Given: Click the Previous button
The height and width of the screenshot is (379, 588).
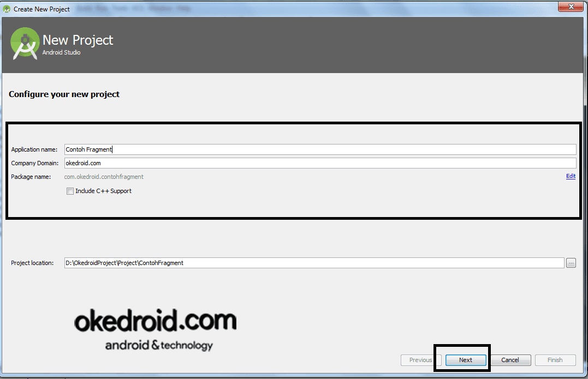Looking at the screenshot, I should 420,360.
